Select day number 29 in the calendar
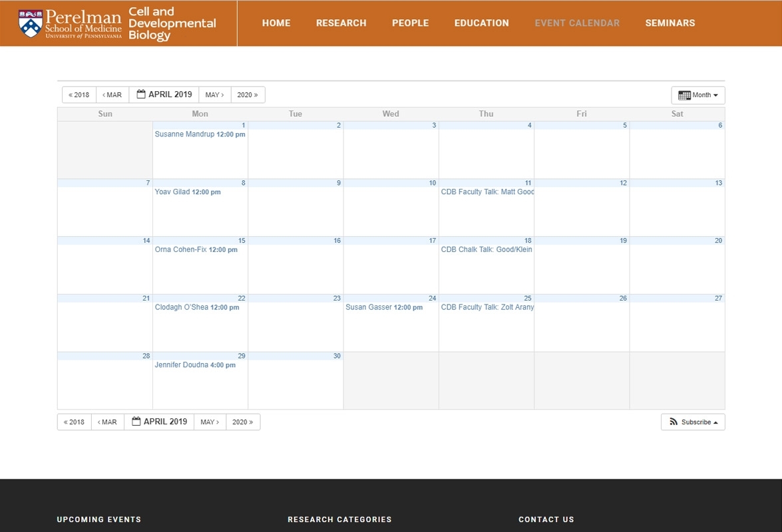The image size is (782, 532). [242, 356]
